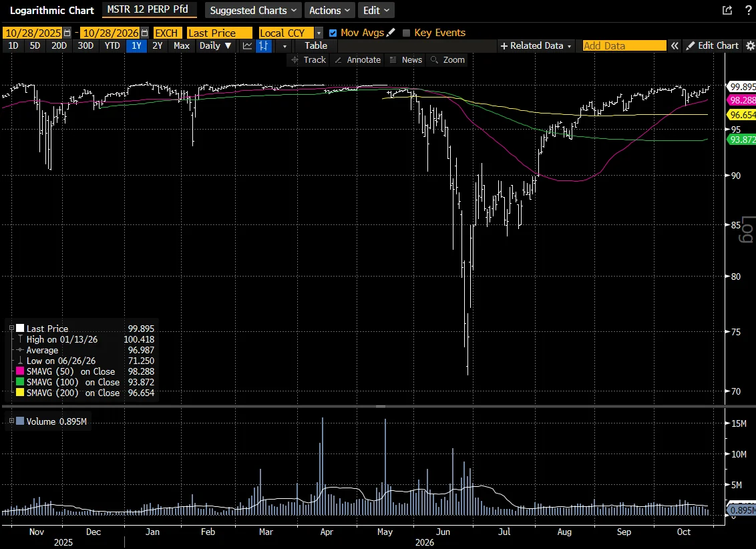Click the green SMAVG (100) color swatch
Viewport: 756px width, 549px height.
pos(20,382)
